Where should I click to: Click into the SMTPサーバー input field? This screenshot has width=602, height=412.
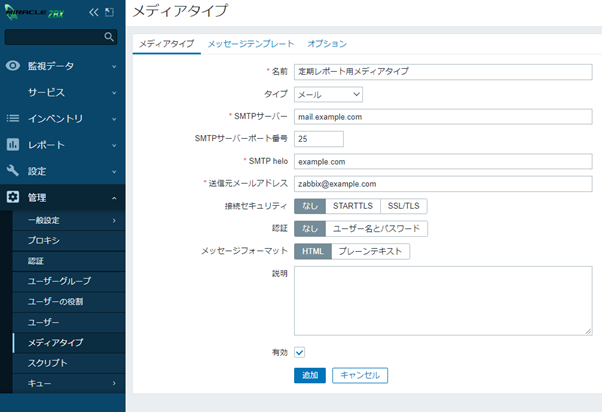(443, 117)
